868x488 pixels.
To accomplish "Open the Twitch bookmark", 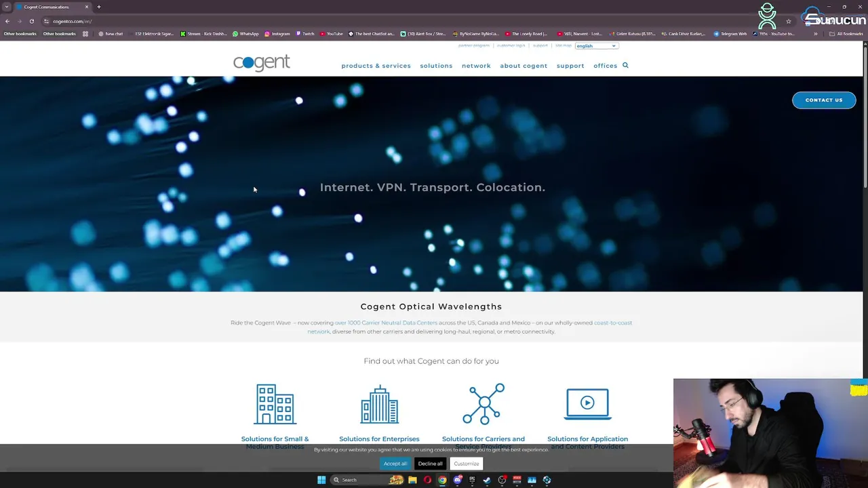I will click(x=305, y=34).
